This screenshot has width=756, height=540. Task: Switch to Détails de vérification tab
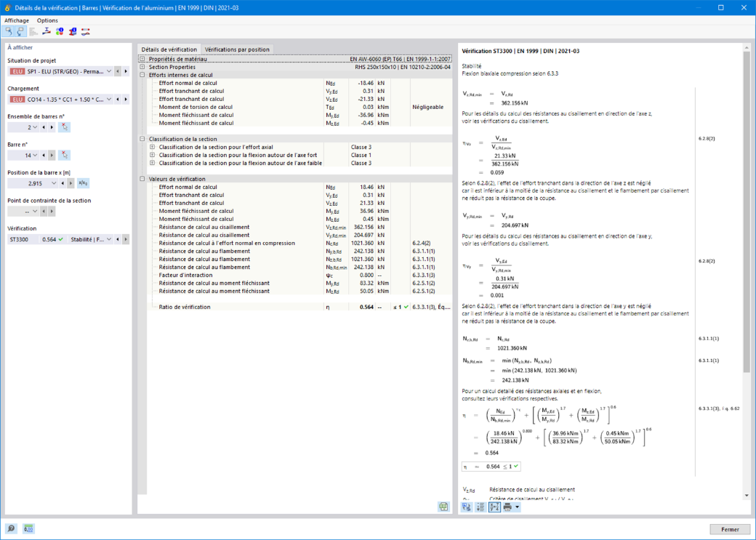[169, 49]
